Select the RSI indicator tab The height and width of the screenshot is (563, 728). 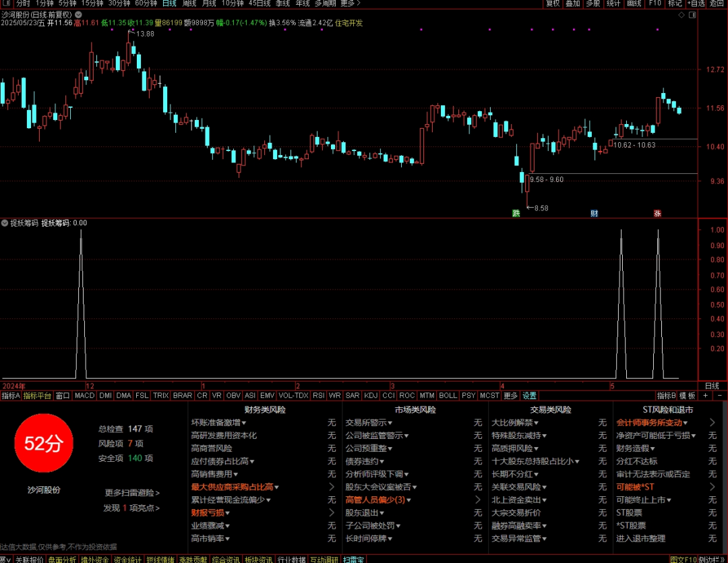coord(318,396)
